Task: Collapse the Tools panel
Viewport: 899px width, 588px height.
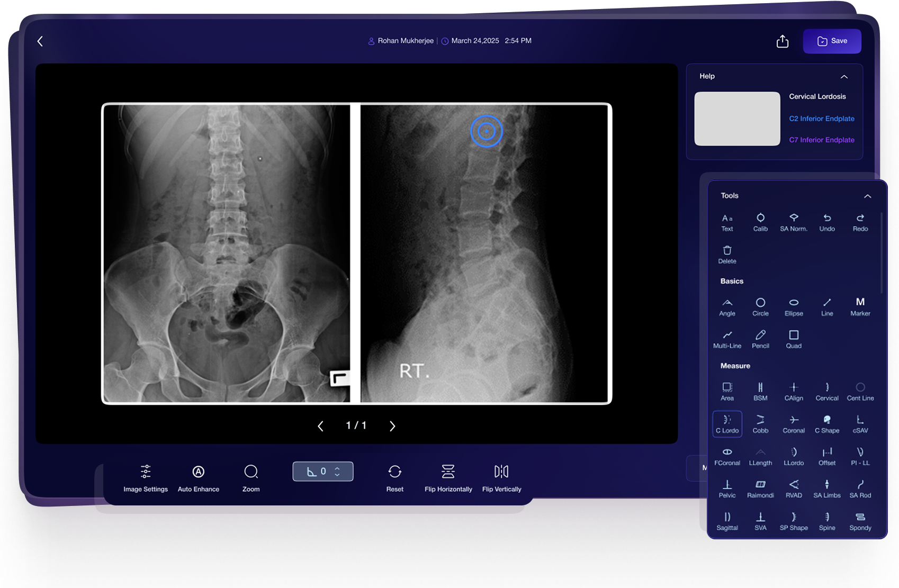Action: 867,196
